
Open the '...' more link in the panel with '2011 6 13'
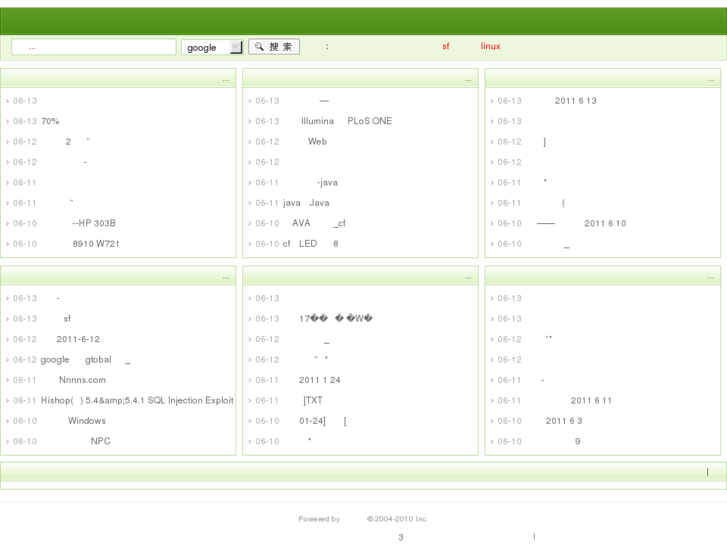click(x=711, y=81)
